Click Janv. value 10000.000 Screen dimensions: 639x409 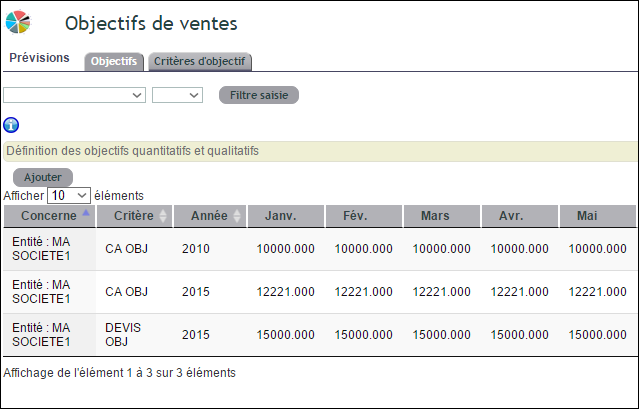pyautogui.click(x=286, y=249)
